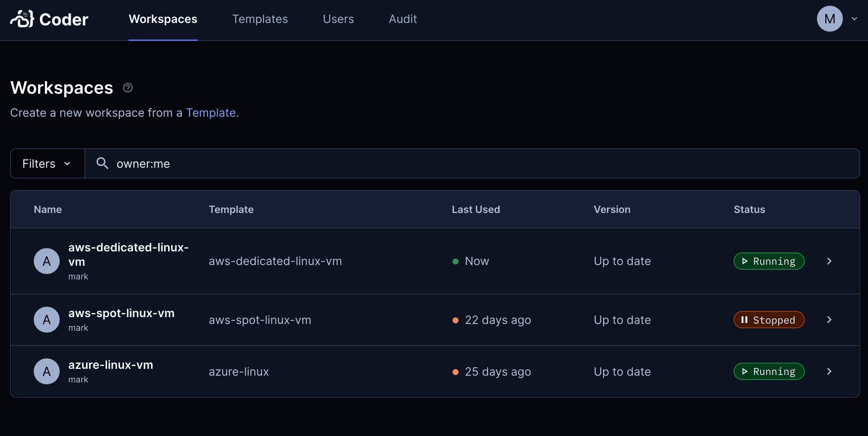
Task: Click Up to date for aws-dedicated-linux-vm
Action: [622, 261]
